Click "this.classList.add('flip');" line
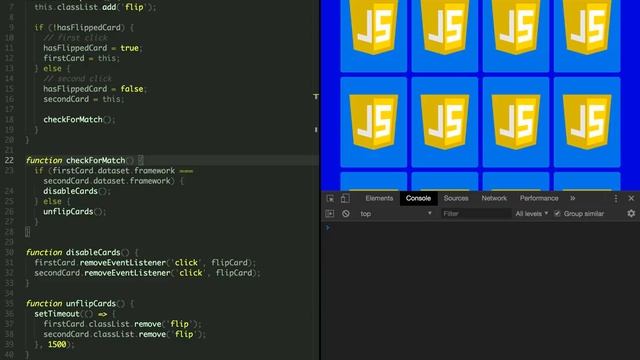Image resolution: width=640 pixels, height=360 pixels. pos(95,7)
